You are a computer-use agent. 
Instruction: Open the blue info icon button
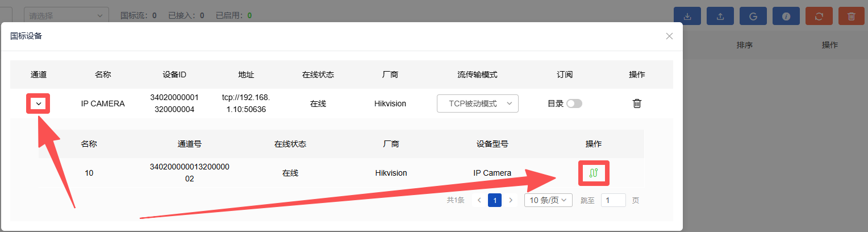coord(786,16)
